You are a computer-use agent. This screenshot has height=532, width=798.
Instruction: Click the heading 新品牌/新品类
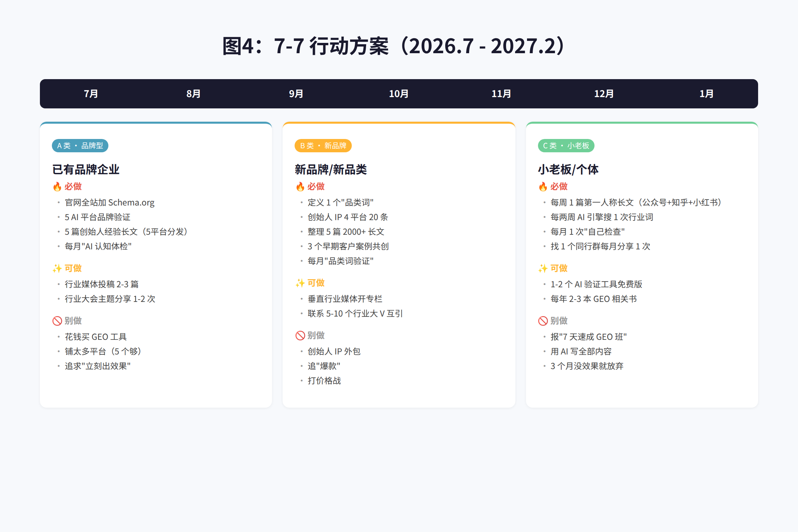tap(331, 169)
